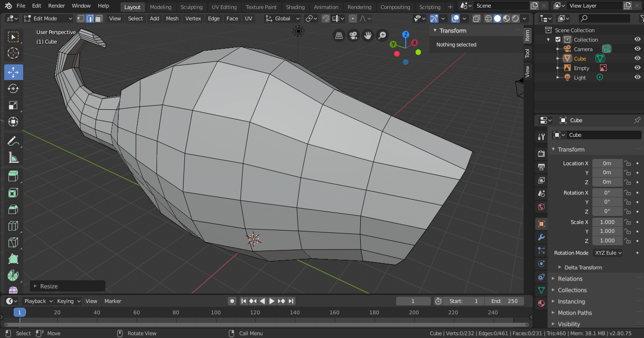This screenshot has width=644, height=338.
Task: Open the Modifiers wrench tab
Action: 541,237
